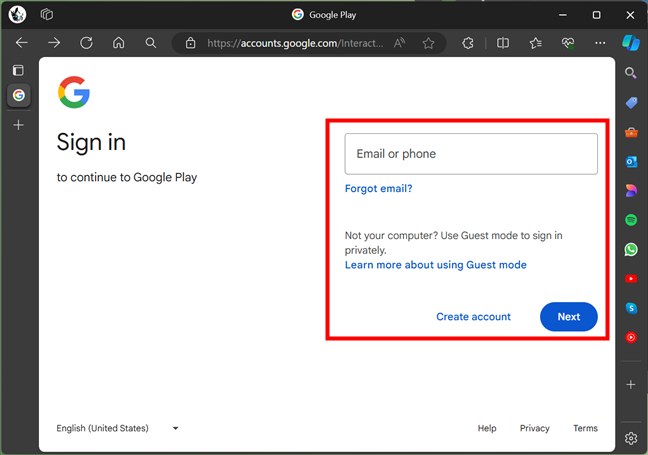Open a new tab with plus
The width and height of the screenshot is (648, 455).
(x=18, y=125)
